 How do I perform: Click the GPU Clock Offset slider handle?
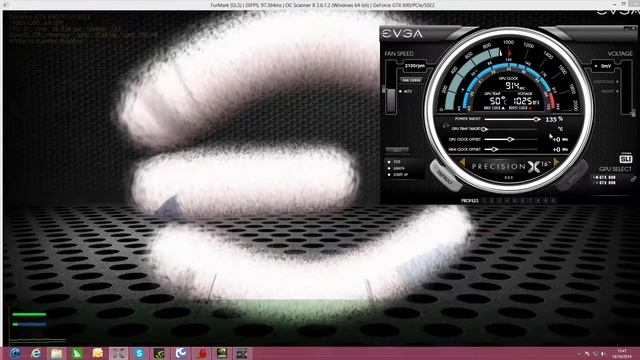(x=510, y=139)
